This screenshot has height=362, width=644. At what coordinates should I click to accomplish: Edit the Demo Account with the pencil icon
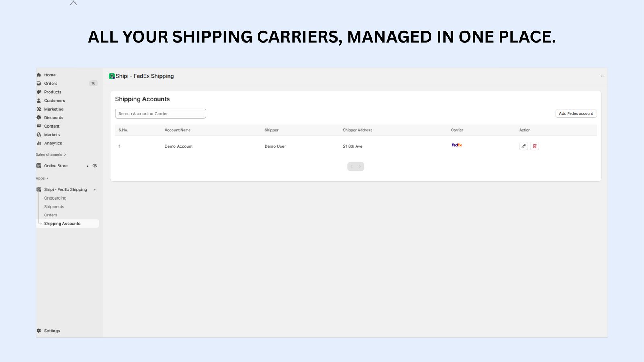[523, 146]
